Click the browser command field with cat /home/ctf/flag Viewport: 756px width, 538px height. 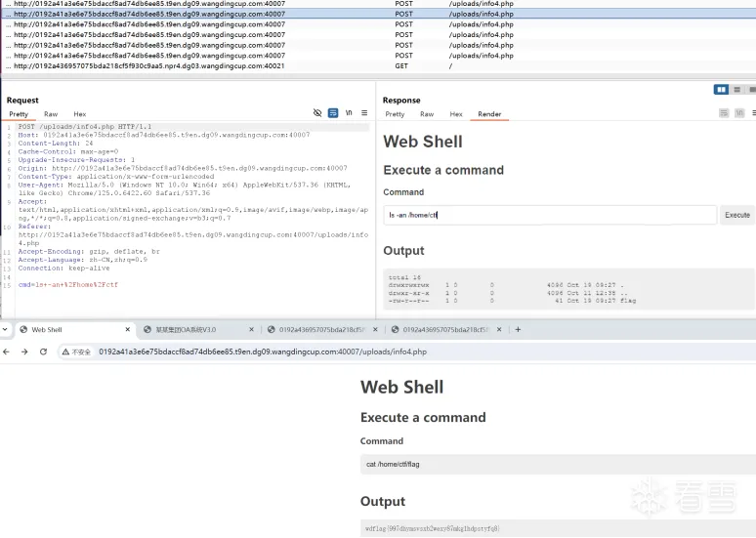(x=558, y=464)
